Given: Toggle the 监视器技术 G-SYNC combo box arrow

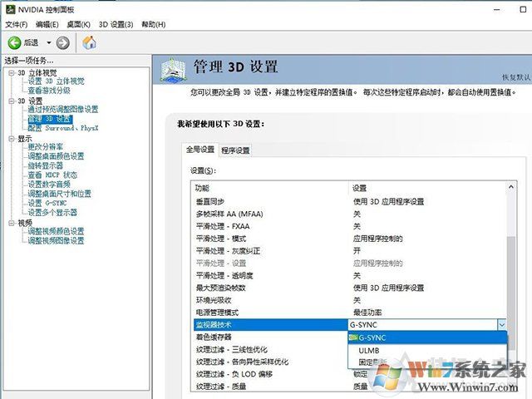Looking at the screenshot, I should tap(502, 325).
